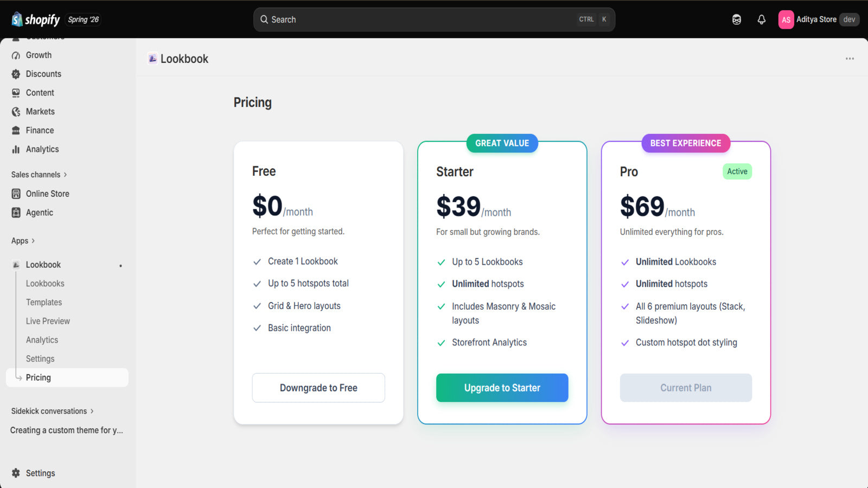The image size is (868, 488).
Task: Go to Lookbooks submenu item
Action: point(45,284)
